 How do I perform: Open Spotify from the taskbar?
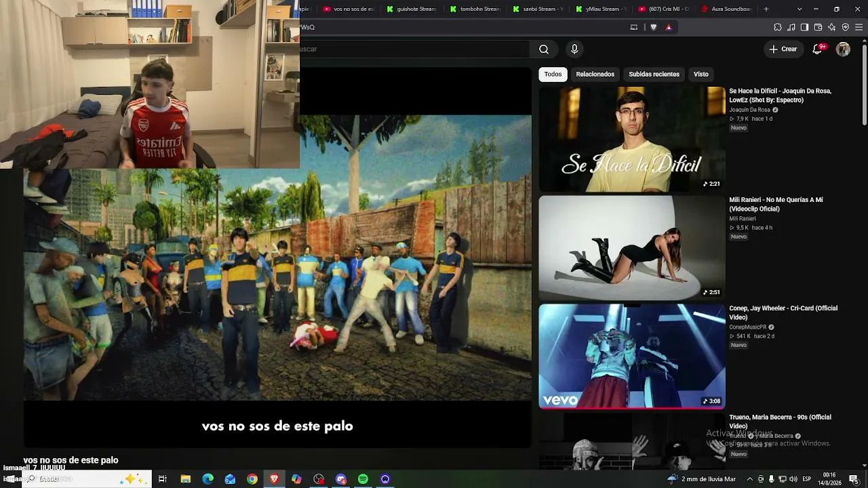pyautogui.click(x=363, y=479)
